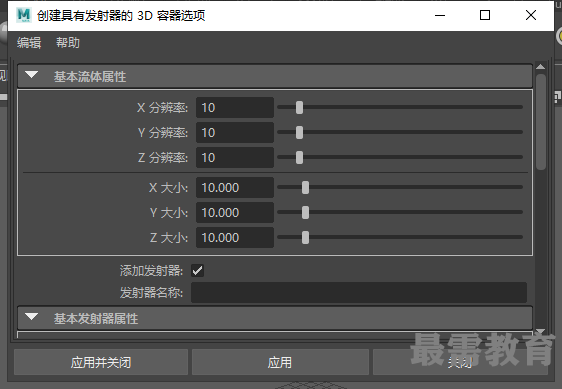Click the scrollbar up arrow
Image resolution: width=562 pixels, height=389 pixels.
540,67
